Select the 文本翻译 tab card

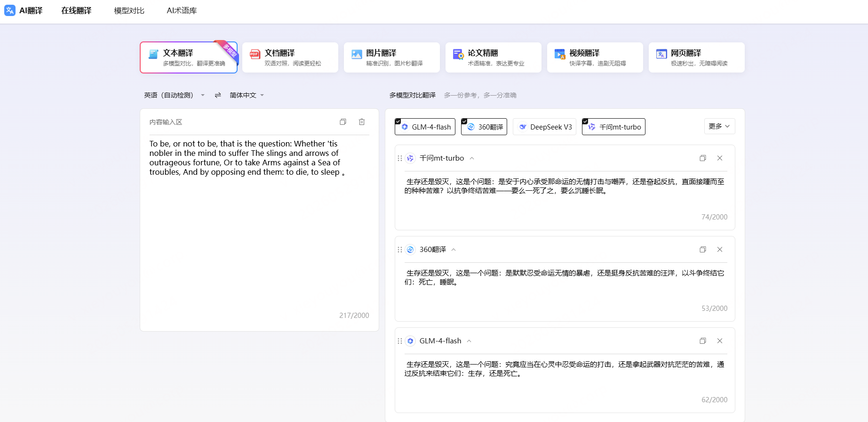(x=189, y=57)
